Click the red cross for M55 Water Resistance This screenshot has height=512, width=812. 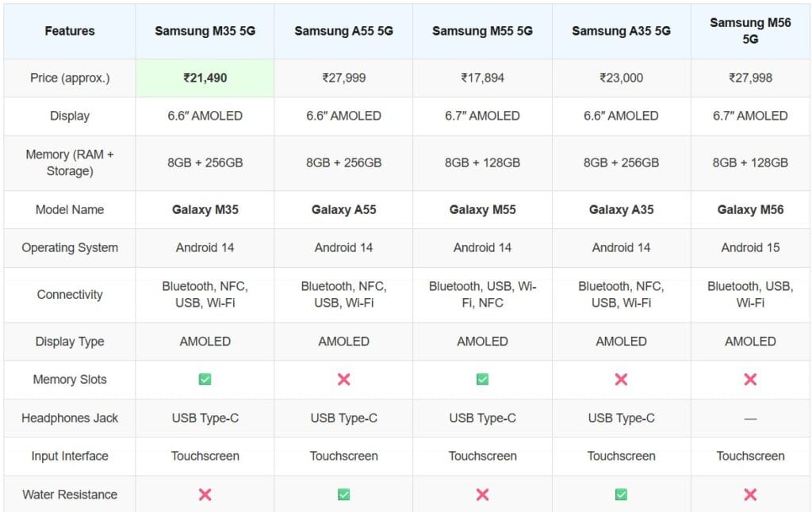(483, 495)
